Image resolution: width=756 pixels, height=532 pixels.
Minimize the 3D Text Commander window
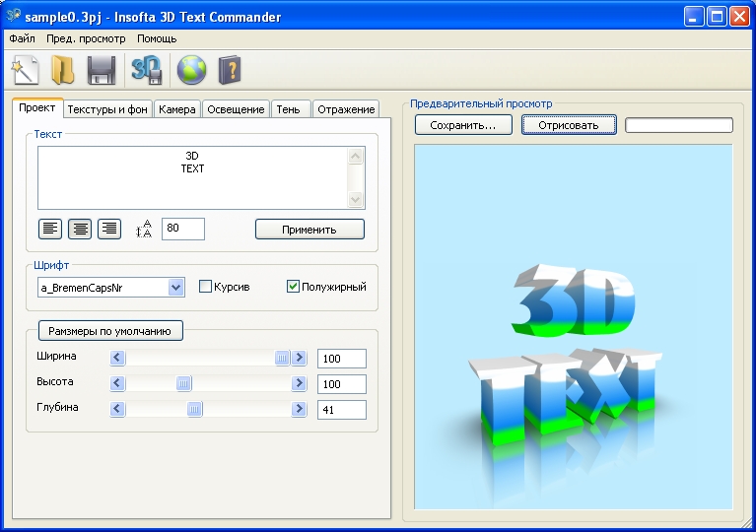(693, 17)
